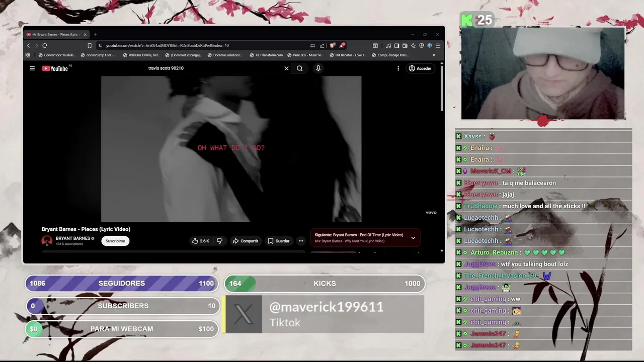Click the video title Bryant Barnes - Pieces
Screen dimensions: 644x362
(86, 229)
